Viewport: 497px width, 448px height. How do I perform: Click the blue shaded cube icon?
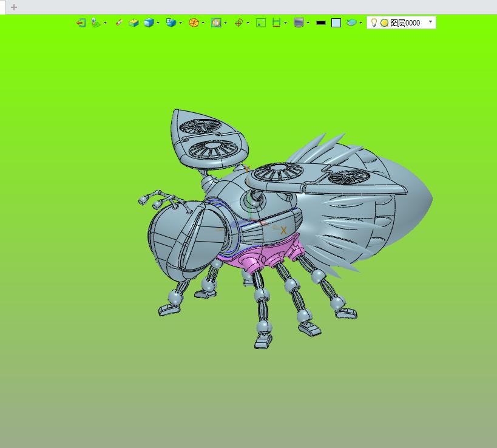[x=149, y=23]
